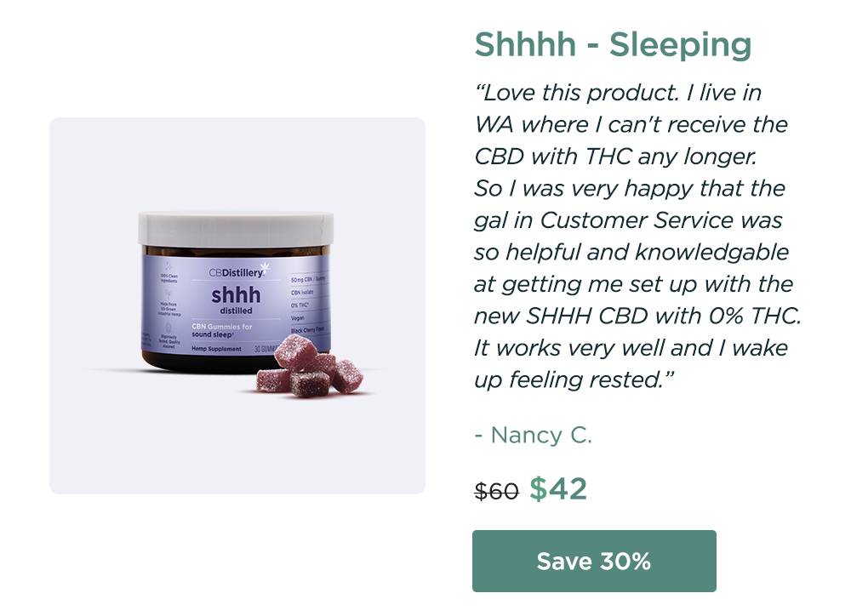Select the shhh distilled label text
Viewport: 851px width, 616px height.
pos(237,298)
